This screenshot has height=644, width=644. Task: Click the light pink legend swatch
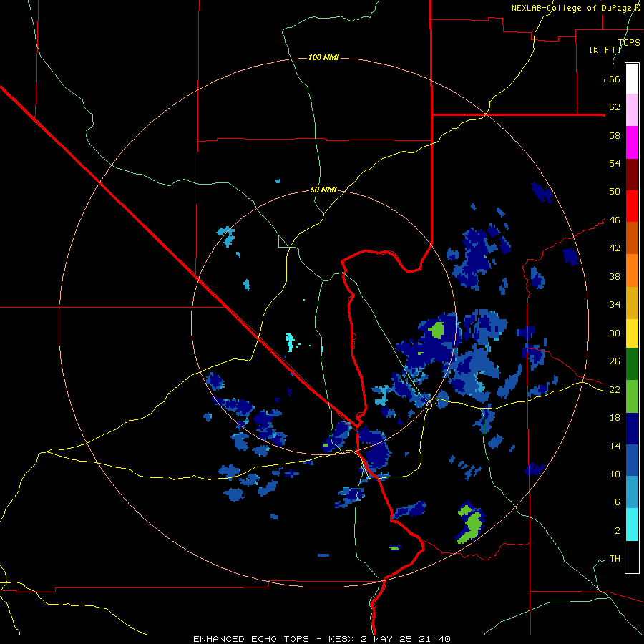(x=632, y=110)
